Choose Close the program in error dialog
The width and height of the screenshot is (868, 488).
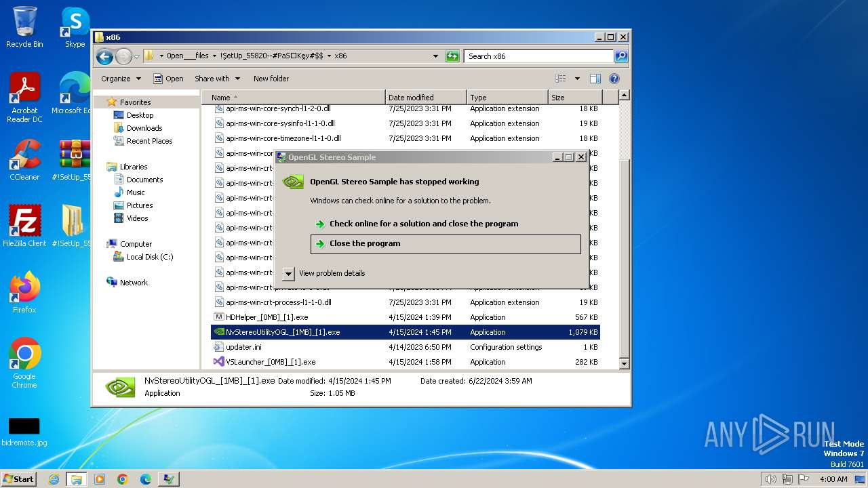click(x=446, y=244)
